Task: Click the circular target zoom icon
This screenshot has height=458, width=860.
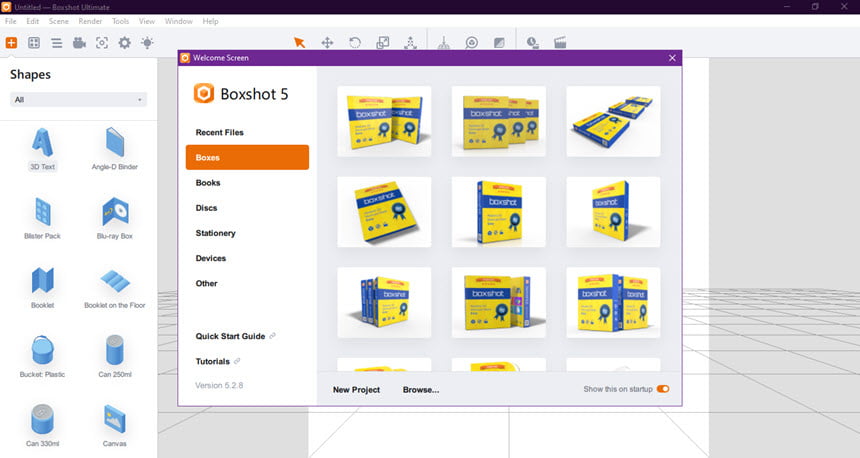Action: tap(472, 42)
